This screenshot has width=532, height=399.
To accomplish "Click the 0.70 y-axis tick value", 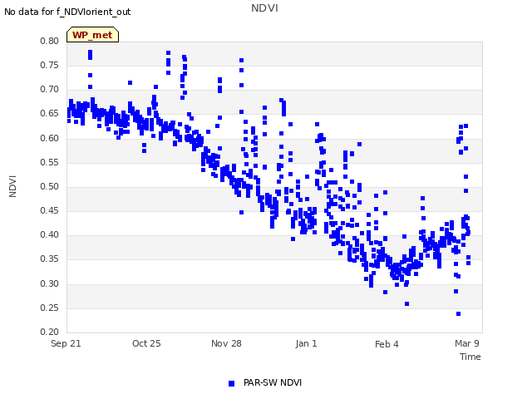I will click(50, 90).
